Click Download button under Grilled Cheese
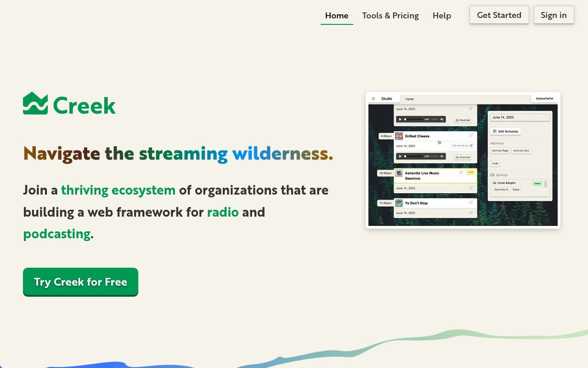Image resolution: width=588 pixels, height=368 pixels. click(463, 157)
